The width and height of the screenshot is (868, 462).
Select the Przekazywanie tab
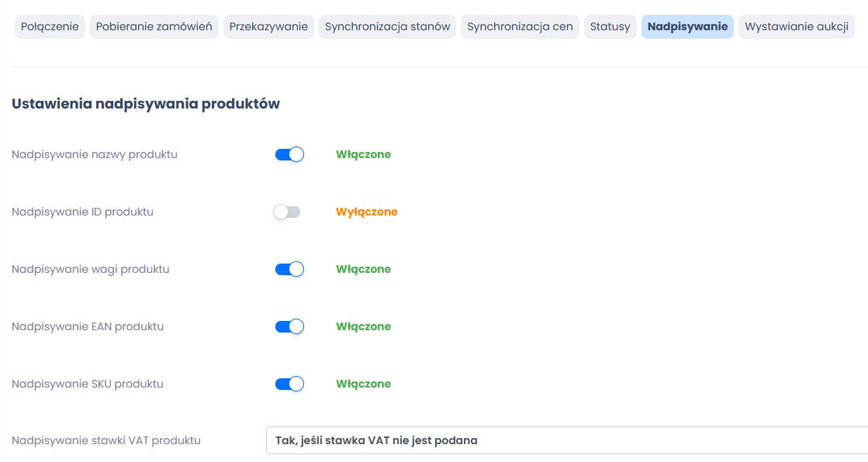(x=268, y=26)
